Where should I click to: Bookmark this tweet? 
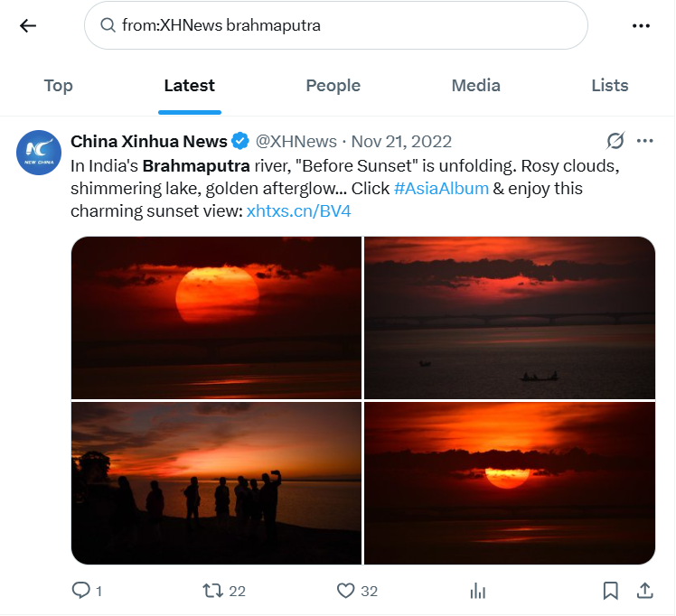[611, 591]
